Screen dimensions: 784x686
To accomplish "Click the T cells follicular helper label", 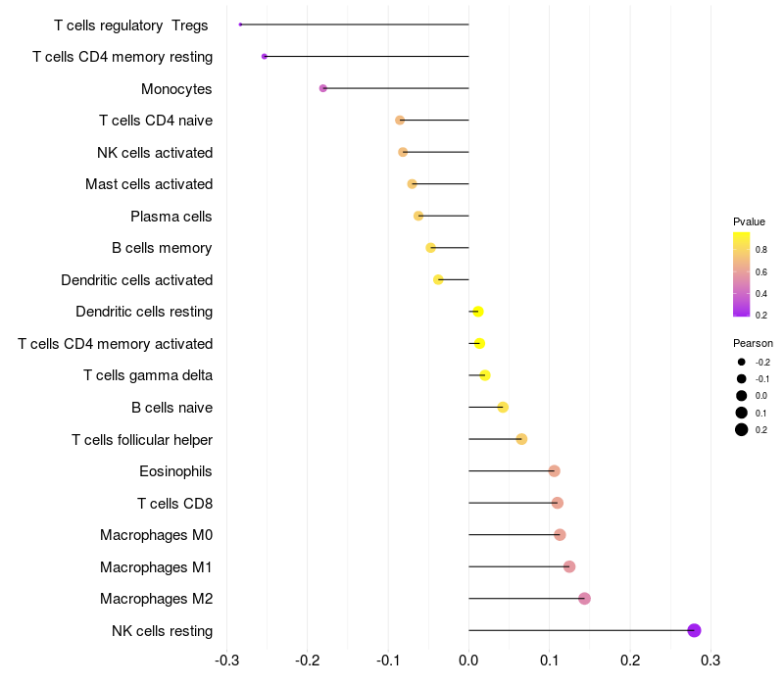I will (x=142, y=439).
